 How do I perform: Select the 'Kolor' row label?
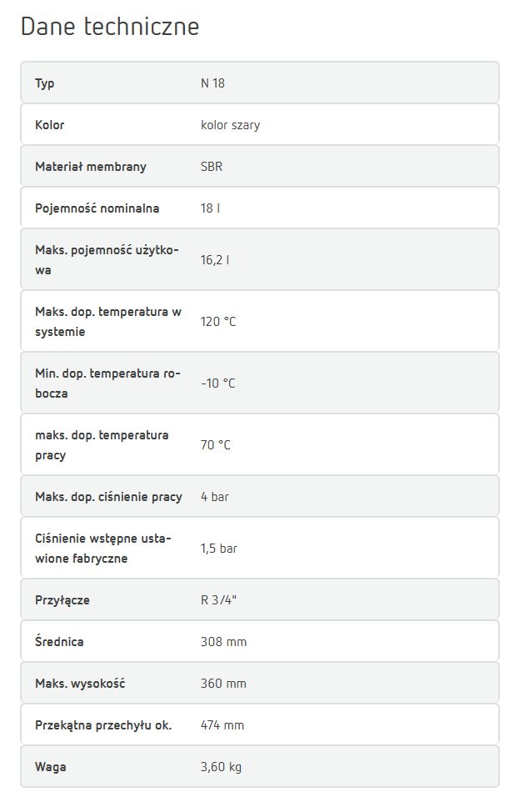(50, 125)
